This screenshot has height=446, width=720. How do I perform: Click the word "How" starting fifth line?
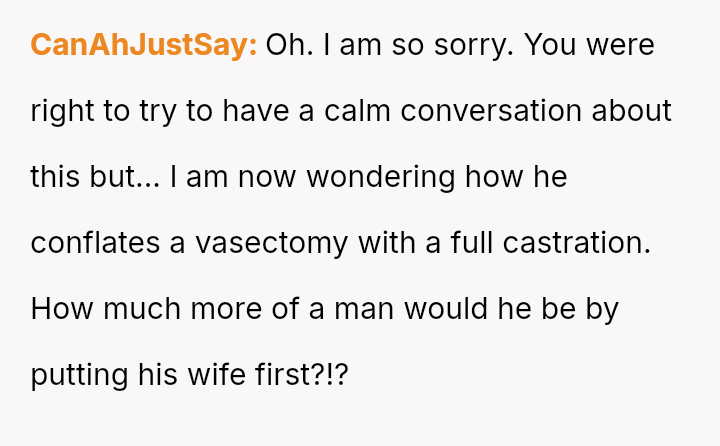coord(62,309)
